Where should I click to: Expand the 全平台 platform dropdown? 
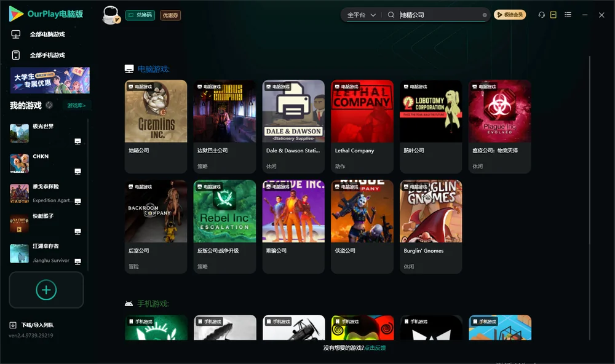361,15
